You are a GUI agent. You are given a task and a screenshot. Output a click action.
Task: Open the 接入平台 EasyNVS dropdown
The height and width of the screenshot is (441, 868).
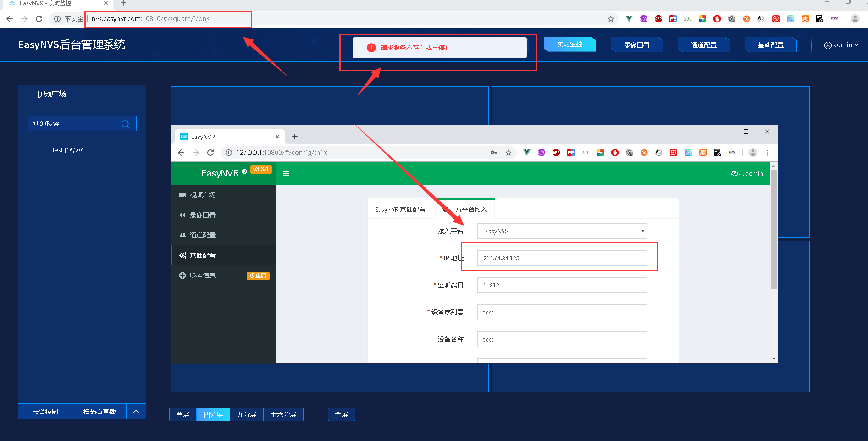[x=562, y=231]
